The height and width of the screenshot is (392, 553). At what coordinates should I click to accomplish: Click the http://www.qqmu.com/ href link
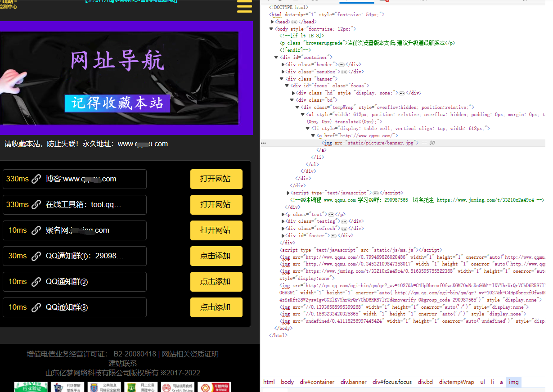click(367, 135)
